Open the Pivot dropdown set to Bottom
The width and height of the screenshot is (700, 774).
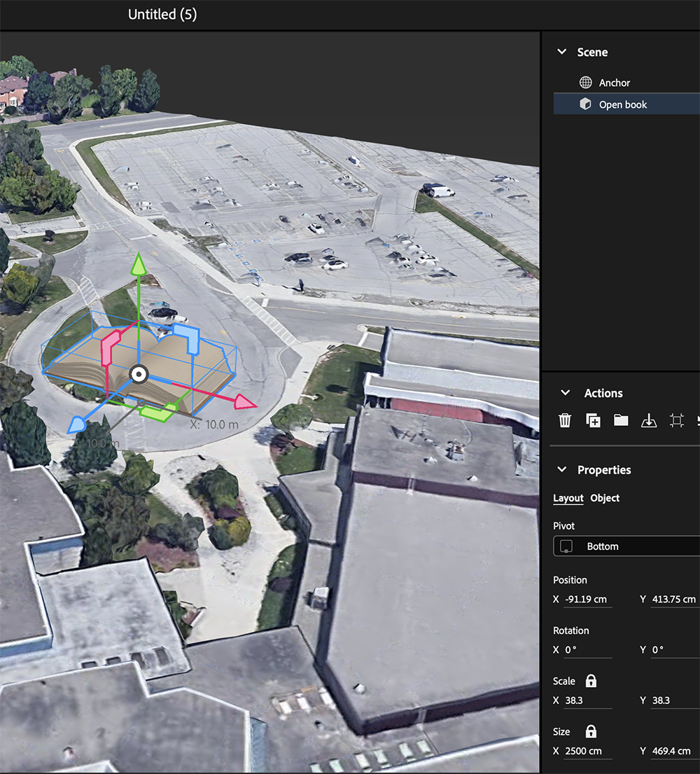(625, 546)
